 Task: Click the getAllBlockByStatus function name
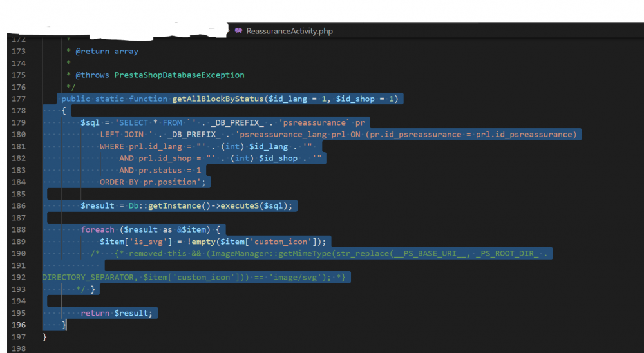point(218,99)
